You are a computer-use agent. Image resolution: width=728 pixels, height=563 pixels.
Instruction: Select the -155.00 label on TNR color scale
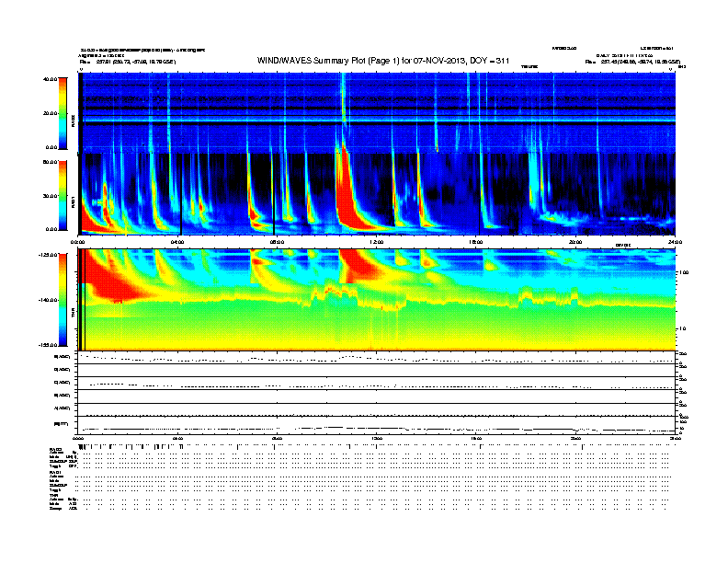click(x=49, y=345)
